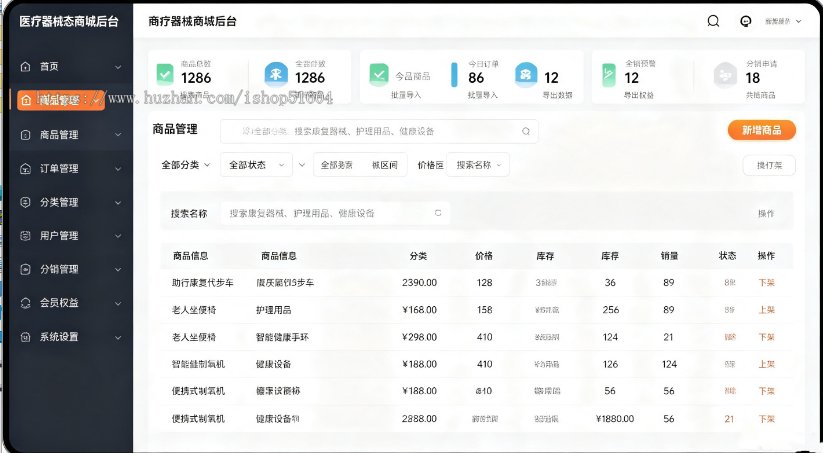Open messages via the top-bar chat icon
823x453 pixels.
(745, 21)
